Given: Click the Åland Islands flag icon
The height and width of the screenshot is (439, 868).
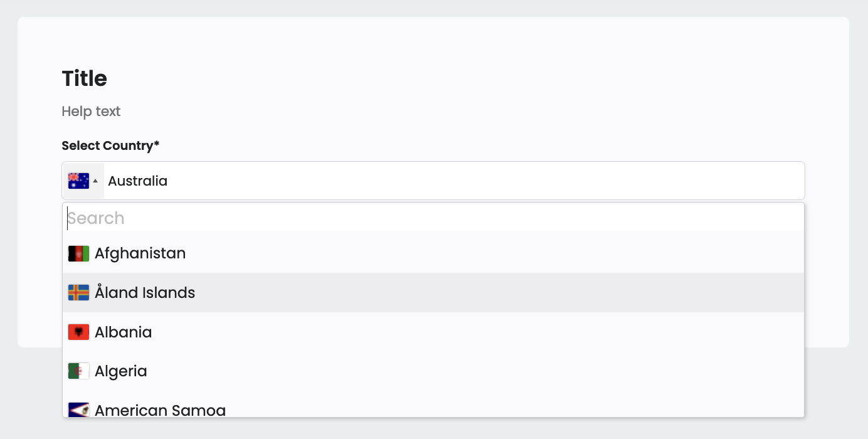Looking at the screenshot, I should click(x=78, y=293).
